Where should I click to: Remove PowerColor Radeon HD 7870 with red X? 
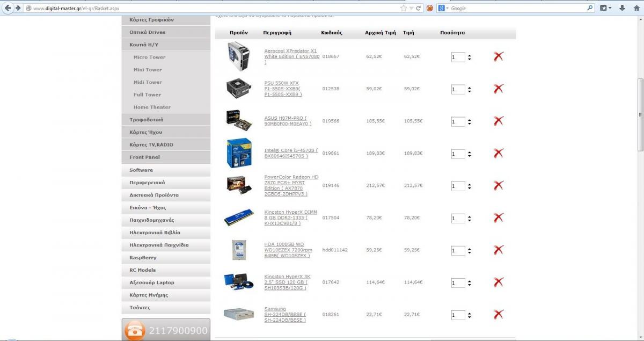(499, 185)
